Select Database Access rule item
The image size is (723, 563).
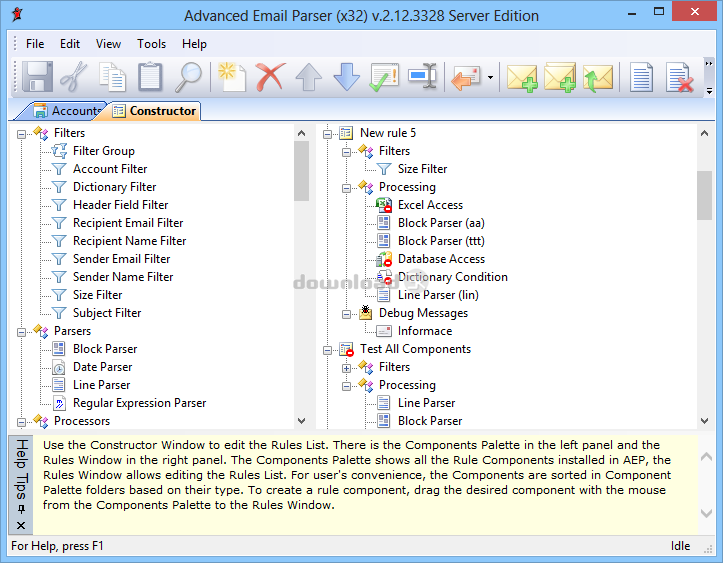click(441, 259)
